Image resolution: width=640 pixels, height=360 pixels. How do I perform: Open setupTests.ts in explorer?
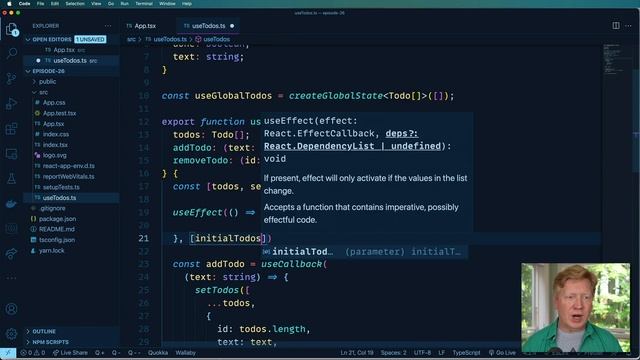[x=61, y=187]
